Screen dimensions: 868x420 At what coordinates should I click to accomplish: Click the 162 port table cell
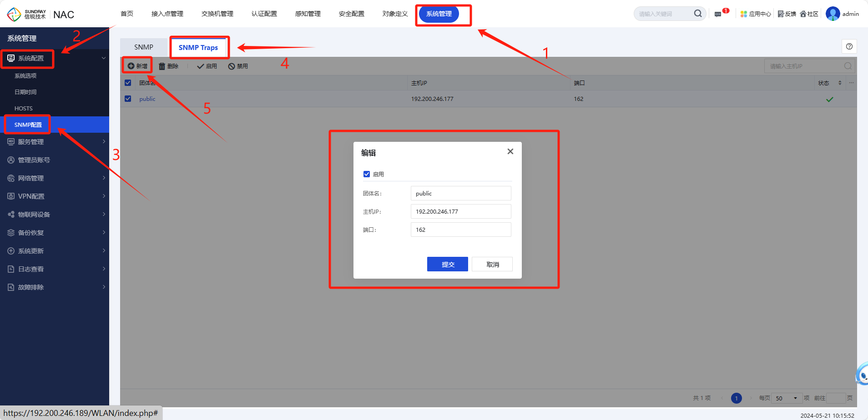coord(578,99)
